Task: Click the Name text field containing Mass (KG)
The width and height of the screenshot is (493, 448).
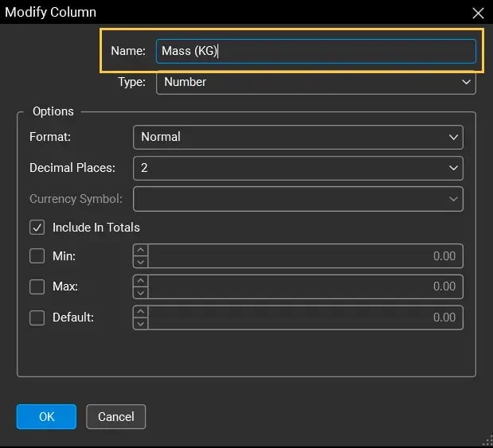Action: (316, 51)
